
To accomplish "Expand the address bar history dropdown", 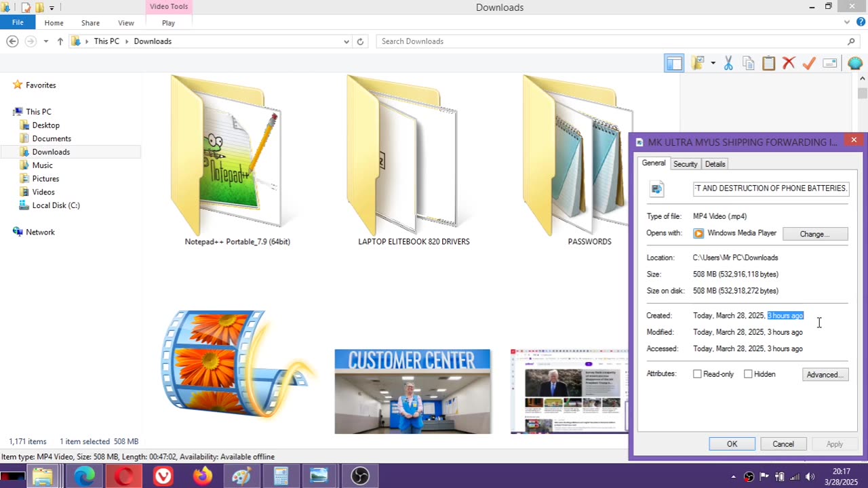I will [347, 41].
